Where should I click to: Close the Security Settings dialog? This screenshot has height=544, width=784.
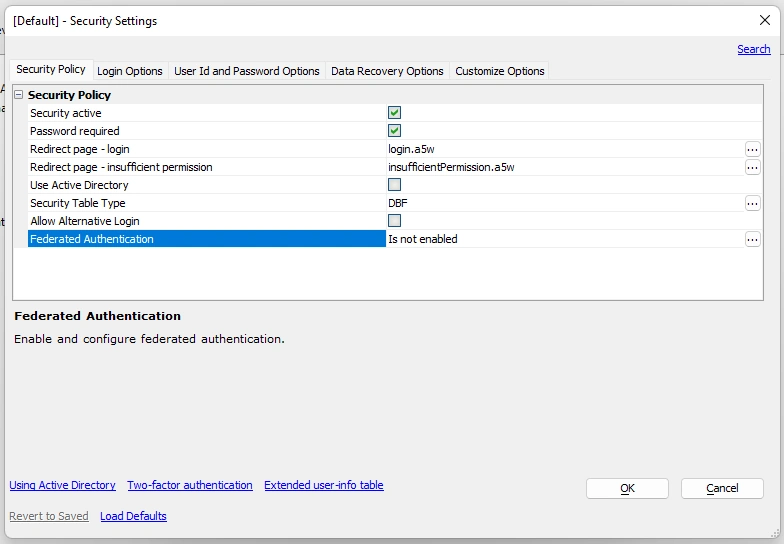764,20
